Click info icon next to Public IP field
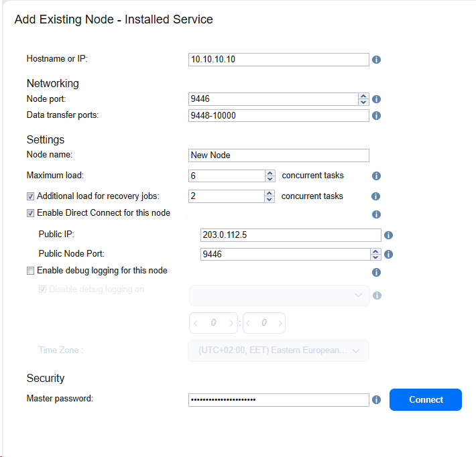The width and height of the screenshot is (476, 457). coord(388,235)
